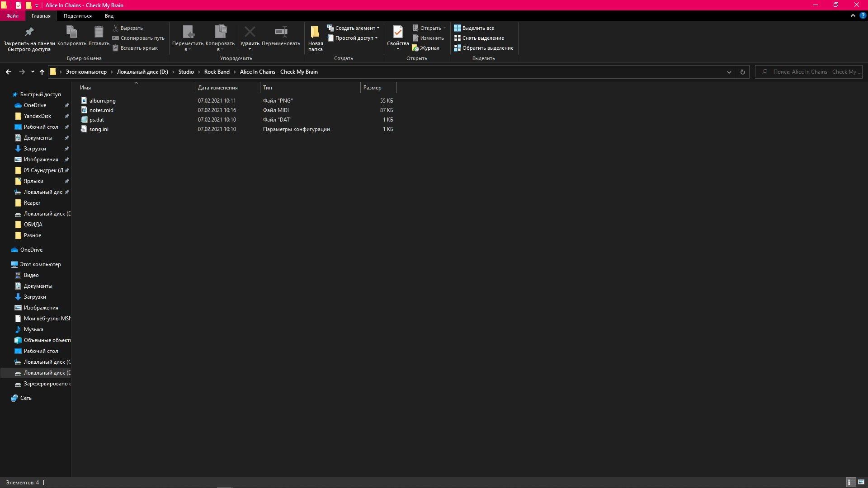The image size is (868, 488).
Task: Open Простой доступ dropdown
Action: 352,38
